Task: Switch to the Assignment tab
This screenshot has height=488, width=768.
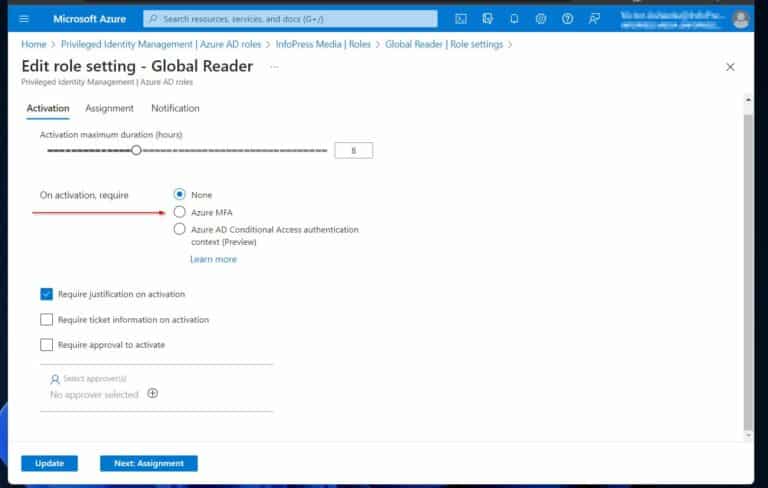Action: [x=109, y=108]
